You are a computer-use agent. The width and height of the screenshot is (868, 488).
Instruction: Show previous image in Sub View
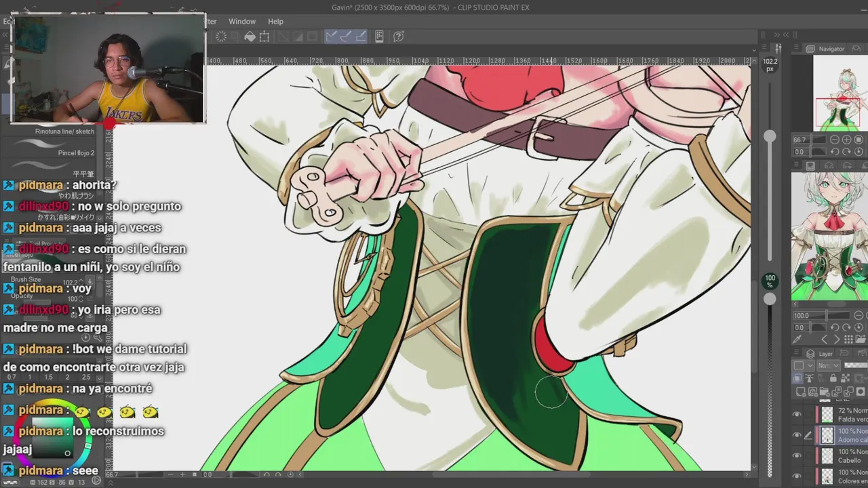click(825, 340)
